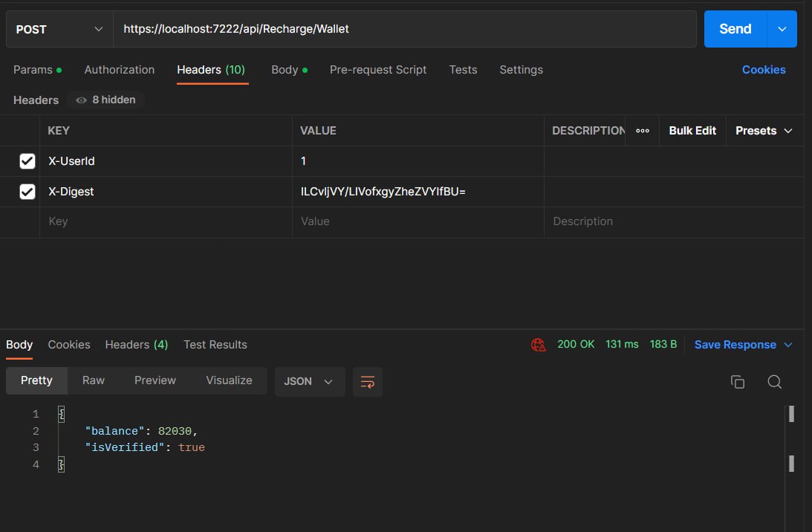The height and width of the screenshot is (532, 812).
Task: Switch to the Authorization tab
Action: coord(119,69)
